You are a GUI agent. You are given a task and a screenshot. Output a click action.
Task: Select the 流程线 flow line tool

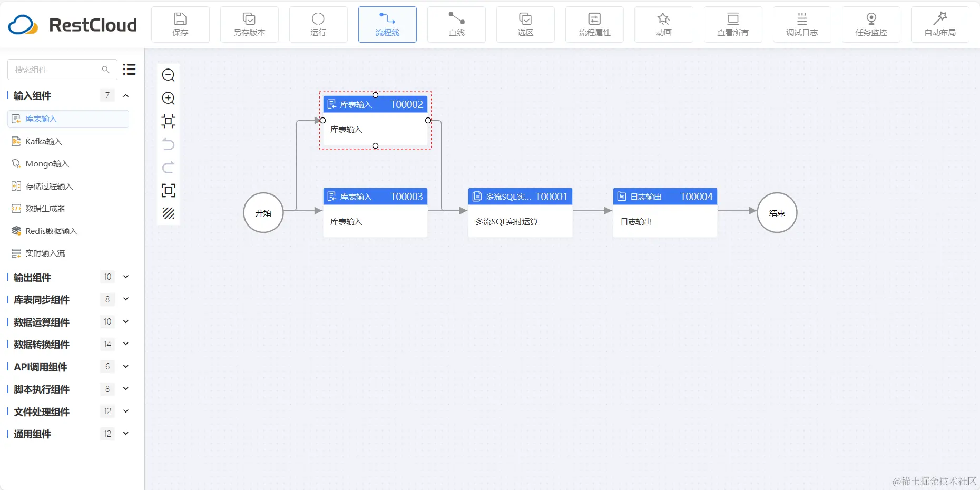[387, 24]
